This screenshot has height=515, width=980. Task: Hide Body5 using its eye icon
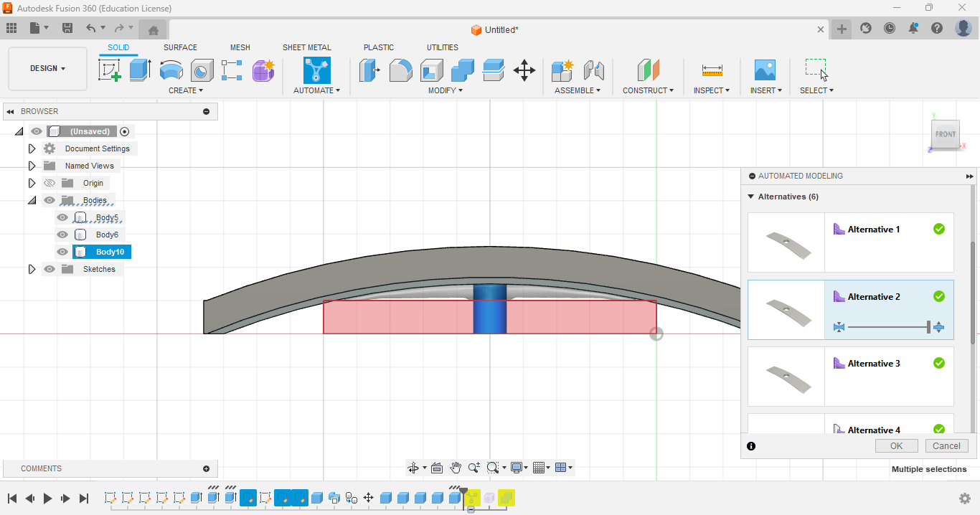[62, 217]
